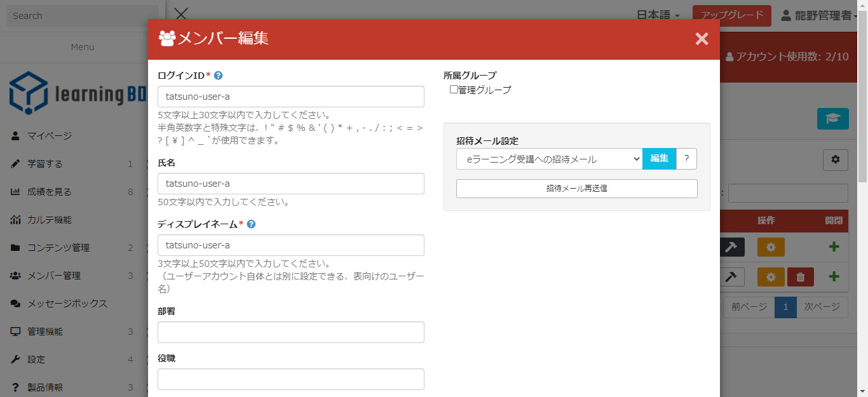The width and height of the screenshot is (868, 397).
Task: Click the ? button beside 編集
Action: 686,159
